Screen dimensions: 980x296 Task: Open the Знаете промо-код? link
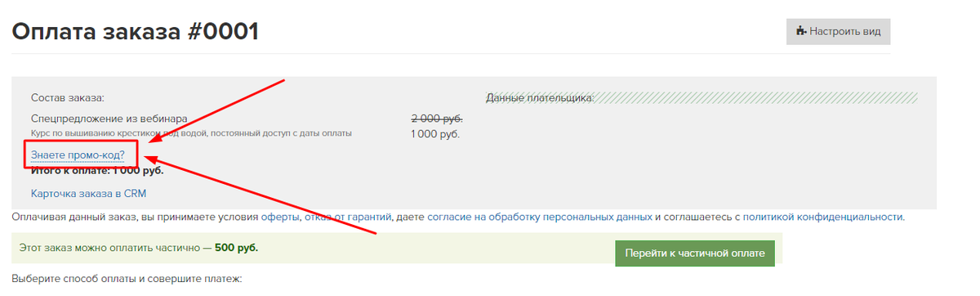pos(78,155)
